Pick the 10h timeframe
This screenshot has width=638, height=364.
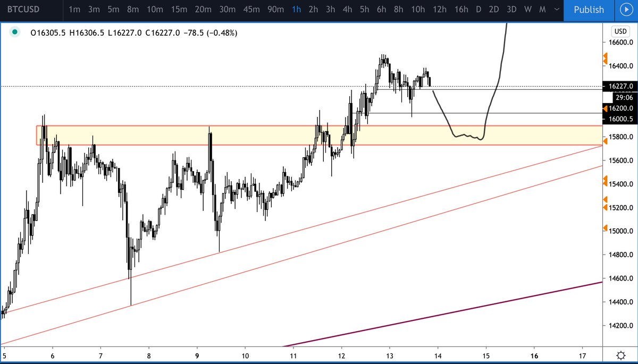click(418, 10)
